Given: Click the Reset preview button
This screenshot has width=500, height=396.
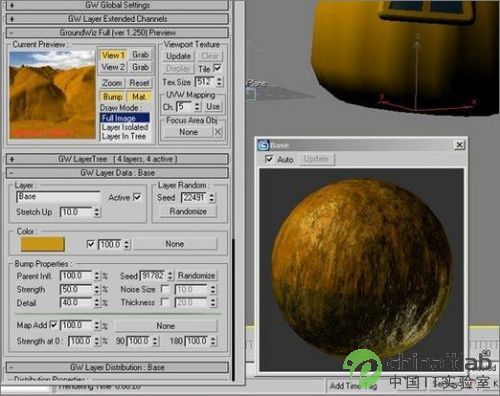Looking at the screenshot, I should click(x=139, y=83).
